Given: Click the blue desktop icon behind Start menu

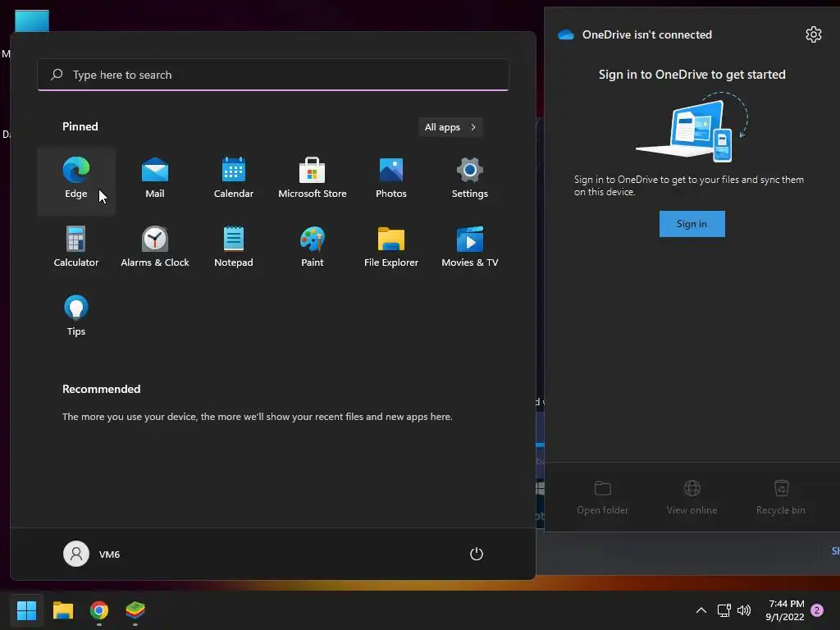Looking at the screenshot, I should click(32, 21).
